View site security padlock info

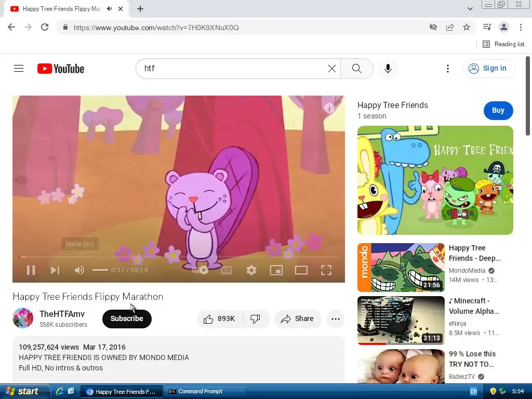pos(65,27)
